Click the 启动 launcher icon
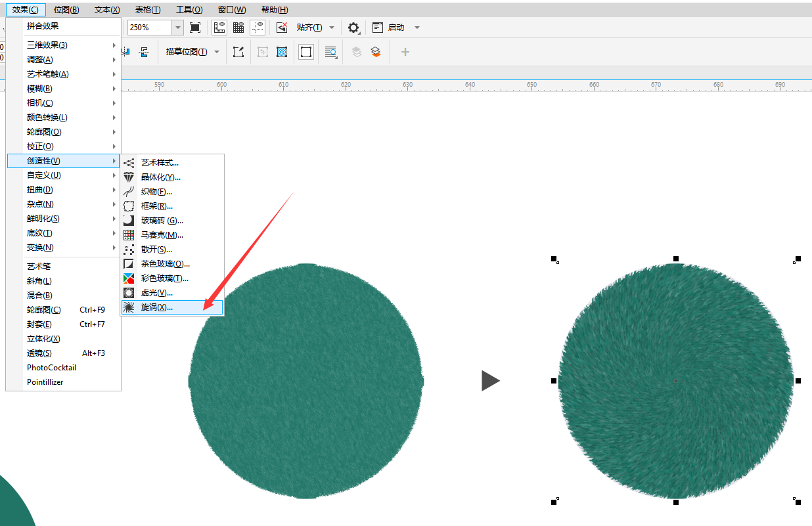The height and width of the screenshot is (526, 812). click(x=377, y=28)
